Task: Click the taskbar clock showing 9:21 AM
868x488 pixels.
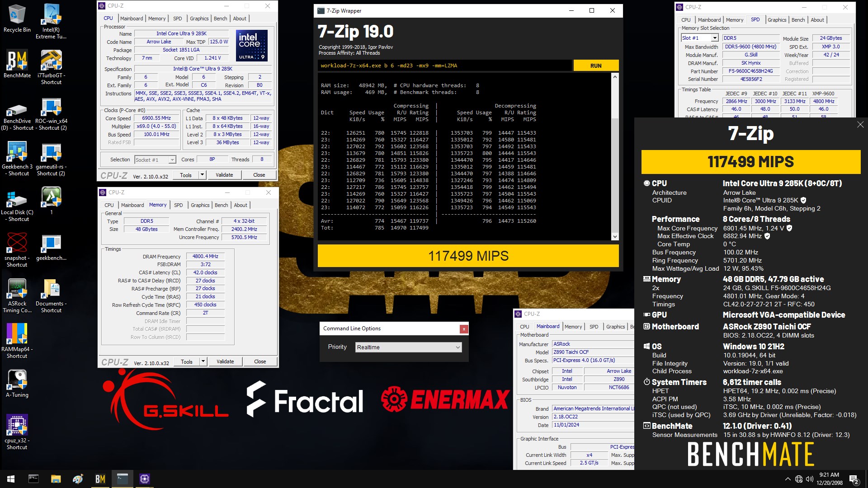Action: click(829, 479)
